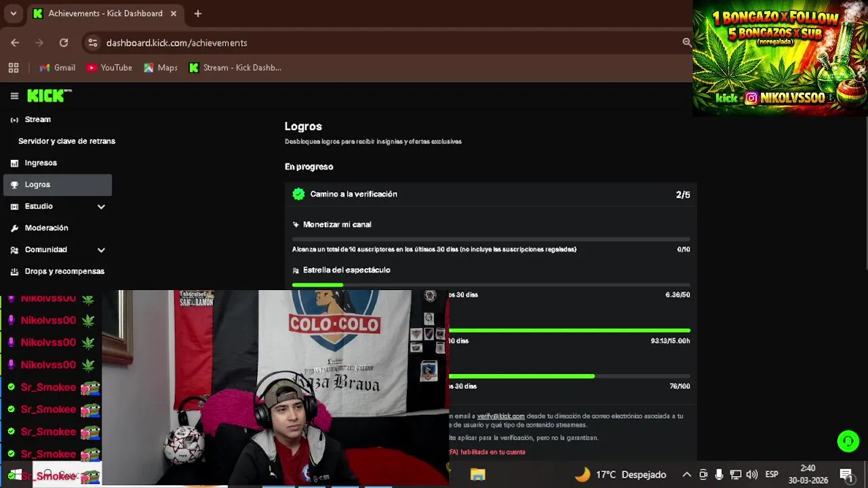868x488 pixels.
Task: Toggle the Kick sidebar hamburger menu
Action: point(14,96)
